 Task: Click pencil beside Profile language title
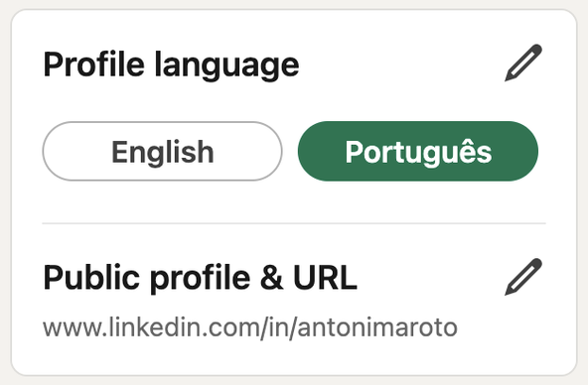tap(523, 63)
